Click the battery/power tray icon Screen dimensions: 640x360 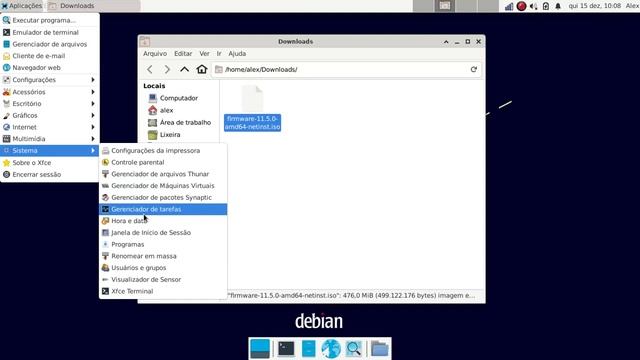point(546,6)
